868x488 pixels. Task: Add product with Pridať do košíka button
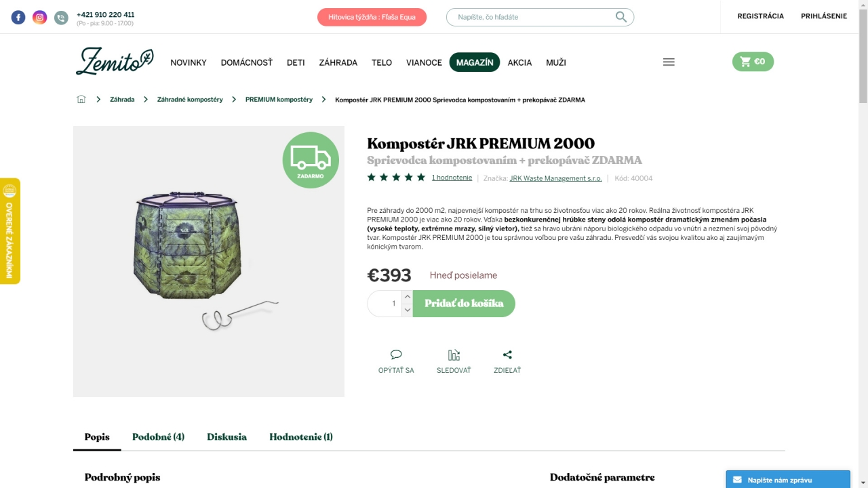[464, 304]
